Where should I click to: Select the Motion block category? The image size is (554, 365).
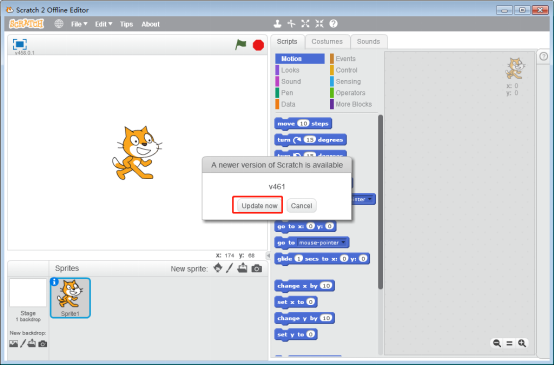click(300, 59)
